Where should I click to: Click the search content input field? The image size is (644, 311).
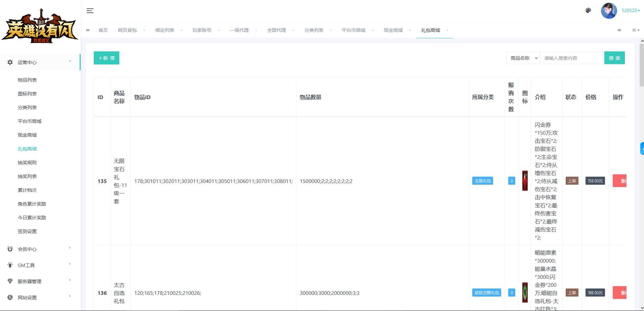571,58
